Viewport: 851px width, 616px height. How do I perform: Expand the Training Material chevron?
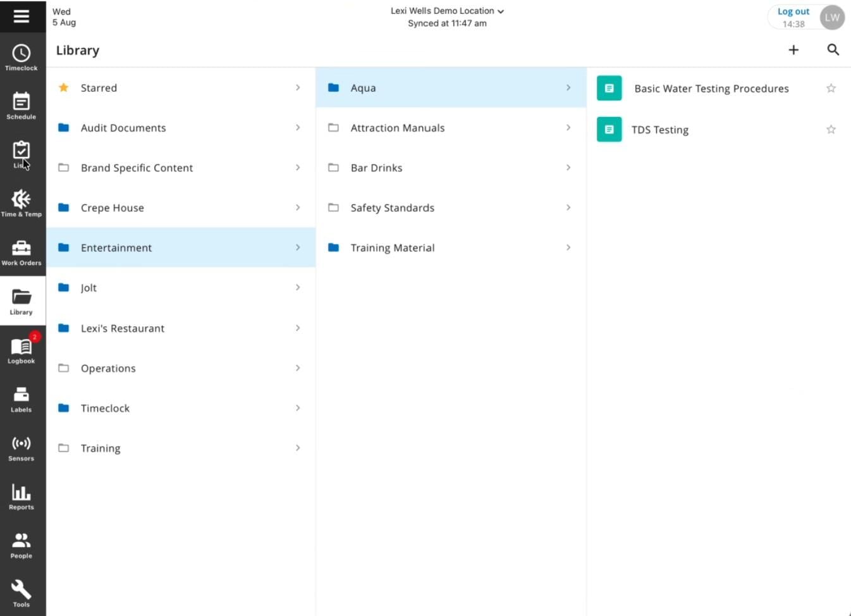click(x=568, y=247)
